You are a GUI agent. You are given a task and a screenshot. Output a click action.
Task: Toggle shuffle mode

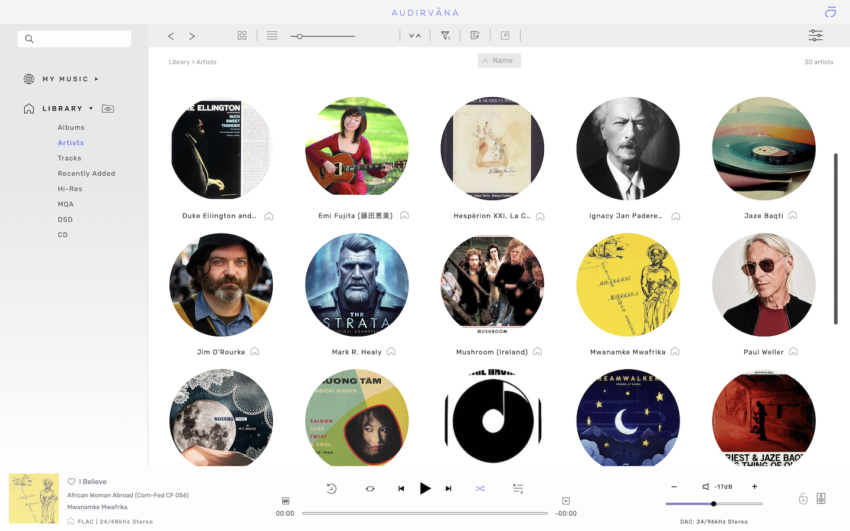pos(480,489)
